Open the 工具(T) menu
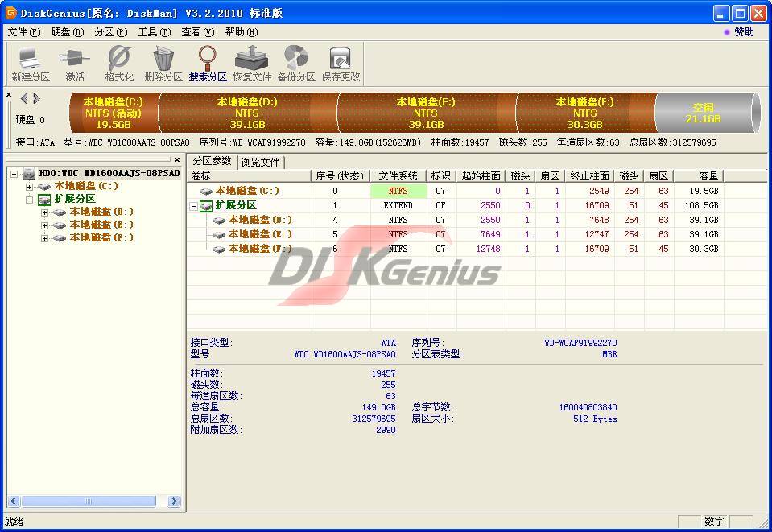This screenshot has height=532, width=772. pyautogui.click(x=155, y=32)
